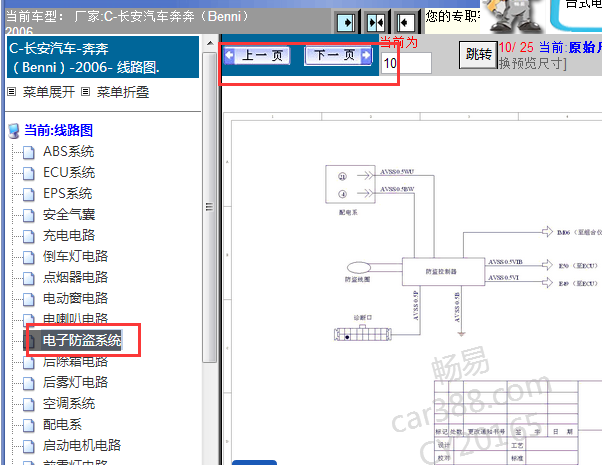The height and width of the screenshot is (465, 602).
Task: Click the mechanic mascot image
Action: (514, 16)
